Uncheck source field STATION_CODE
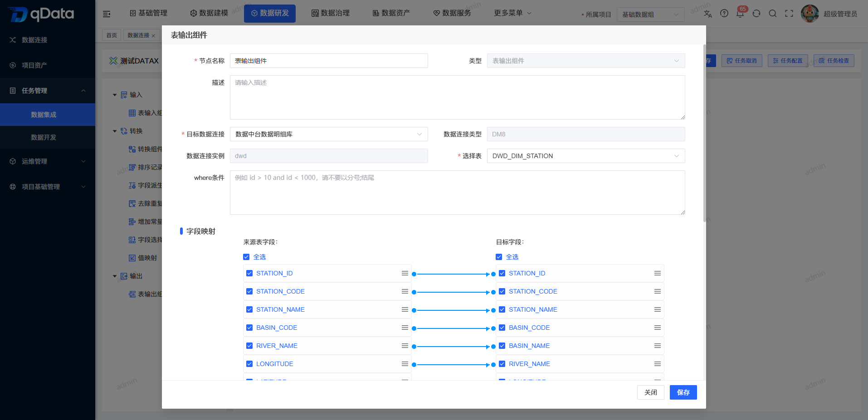 tap(249, 291)
